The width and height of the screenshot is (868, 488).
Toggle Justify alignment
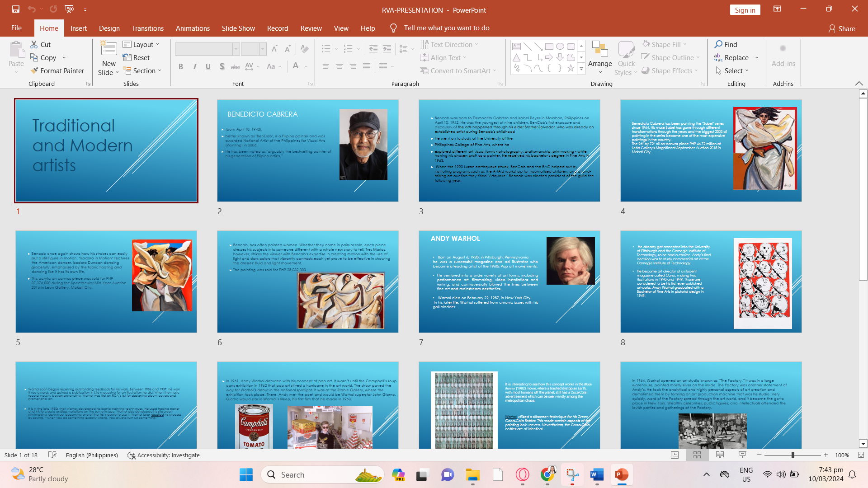point(367,66)
